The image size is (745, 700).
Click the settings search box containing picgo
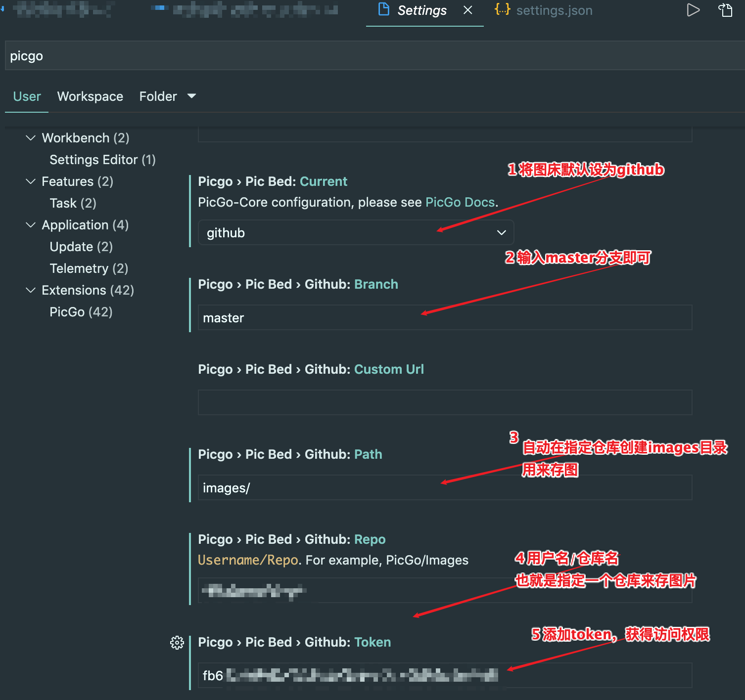[374, 56]
